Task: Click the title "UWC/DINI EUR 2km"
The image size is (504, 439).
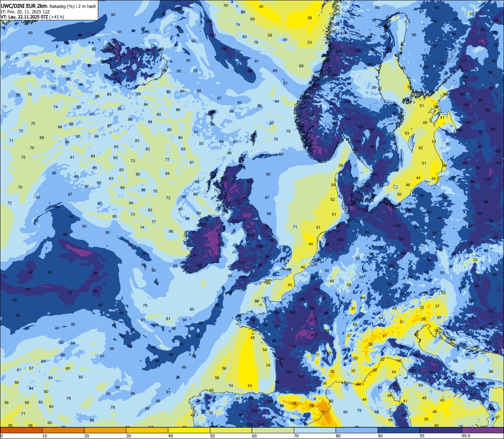Action: tap(24, 6)
